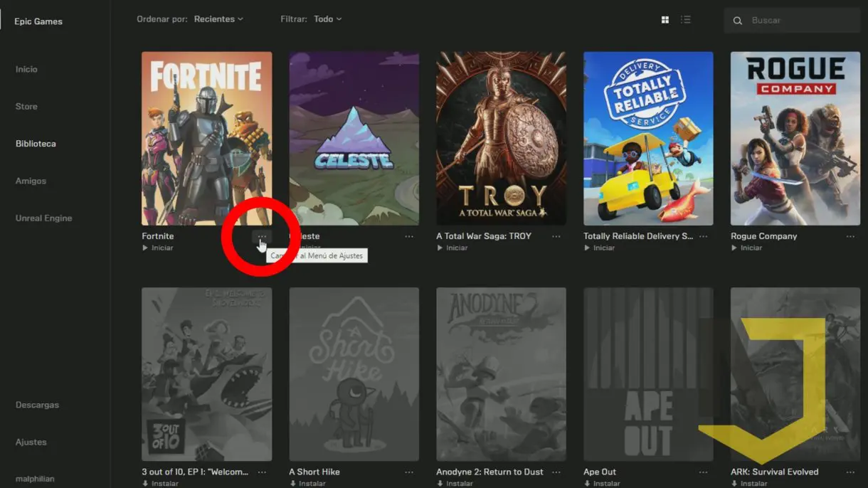Select the Anodyne 2 cover art
This screenshot has width=868, height=488.
pyautogui.click(x=502, y=374)
